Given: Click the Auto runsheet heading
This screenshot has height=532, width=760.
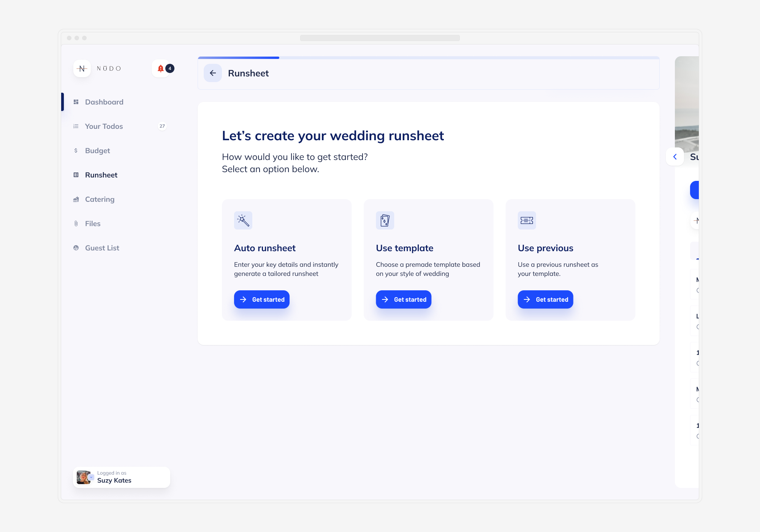Looking at the screenshot, I should coord(265,248).
